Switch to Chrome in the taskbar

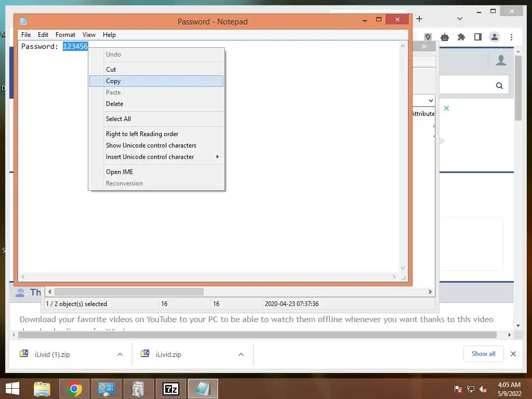pyautogui.click(x=74, y=389)
